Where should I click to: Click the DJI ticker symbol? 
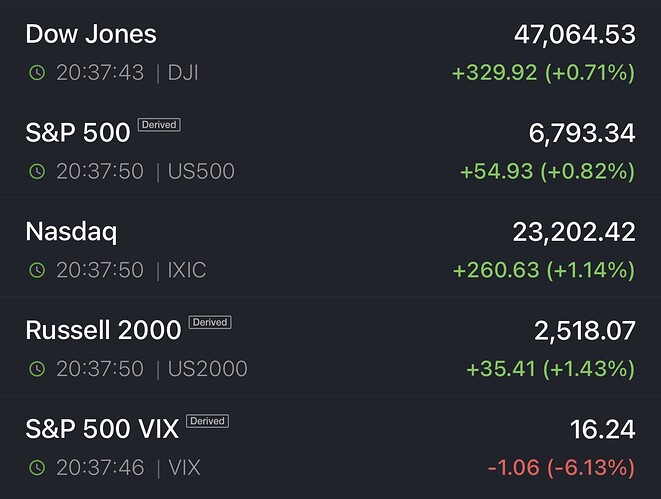click(182, 73)
